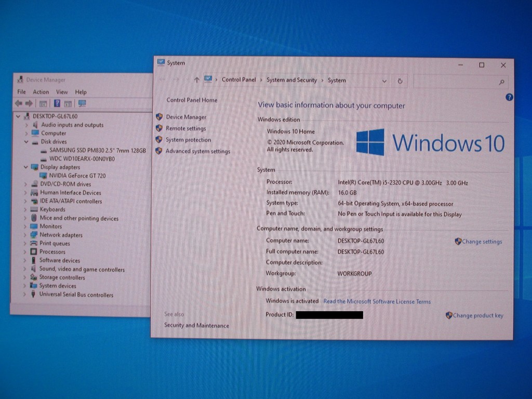Select the System devices row

(x=58, y=286)
